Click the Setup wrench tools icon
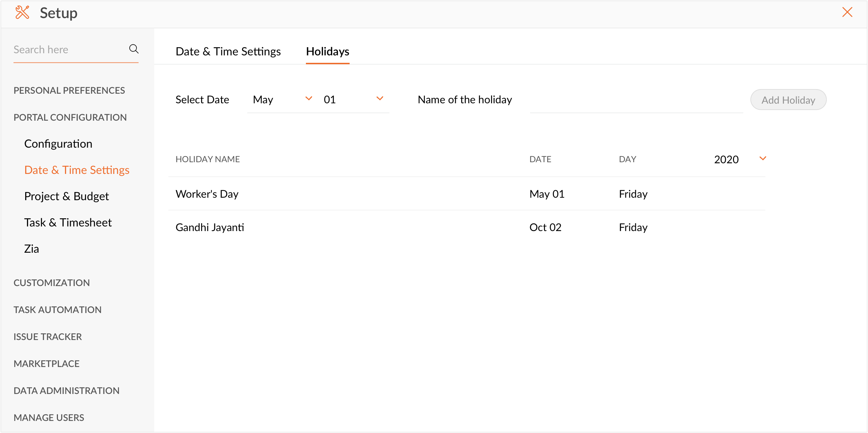This screenshot has height=433, width=868. coord(22,13)
